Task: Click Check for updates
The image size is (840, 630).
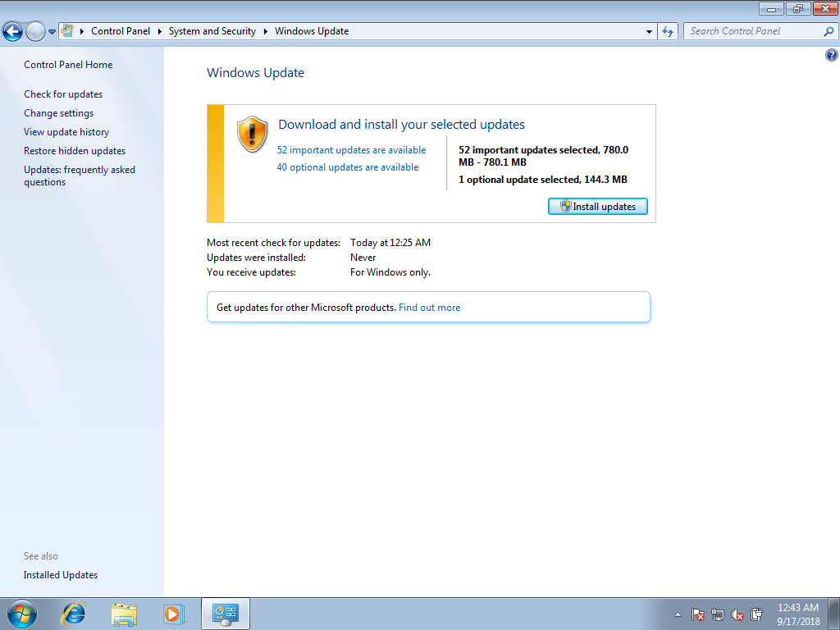Action: coord(63,94)
